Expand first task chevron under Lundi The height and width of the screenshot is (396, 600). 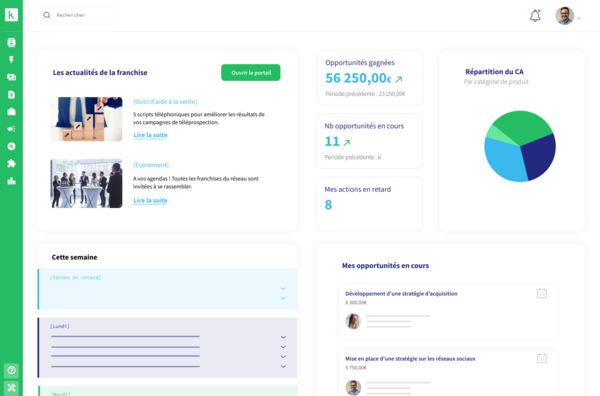click(x=283, y=337)
